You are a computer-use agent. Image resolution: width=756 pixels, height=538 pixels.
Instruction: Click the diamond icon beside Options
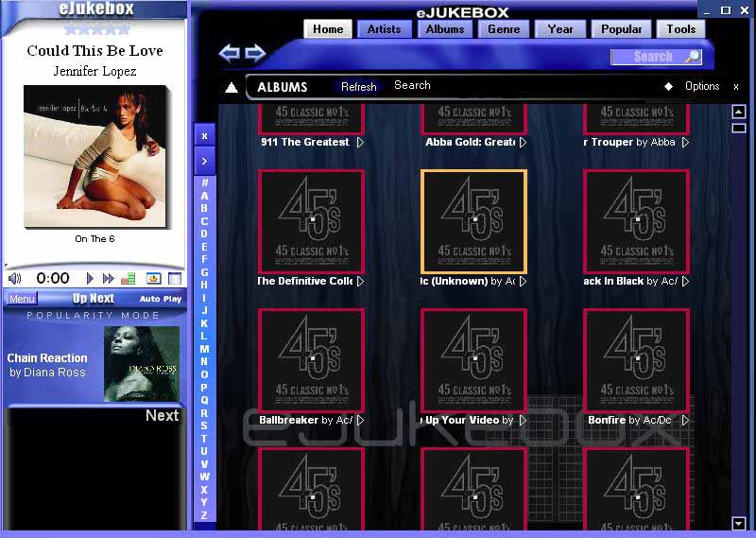click(668, 86)
